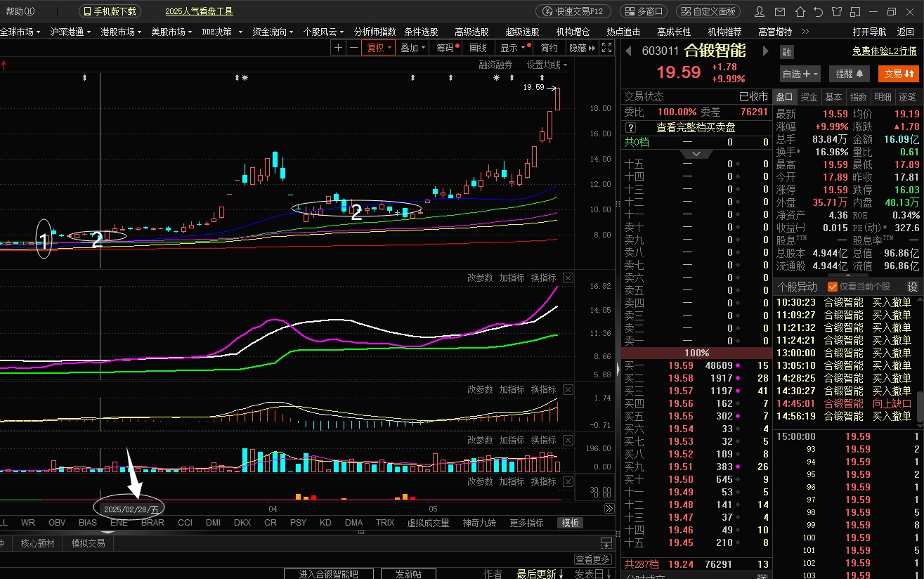This screenshot has height=579, width=924.
Task: Toggle the 画线 drawing tools
Action: 478,48
